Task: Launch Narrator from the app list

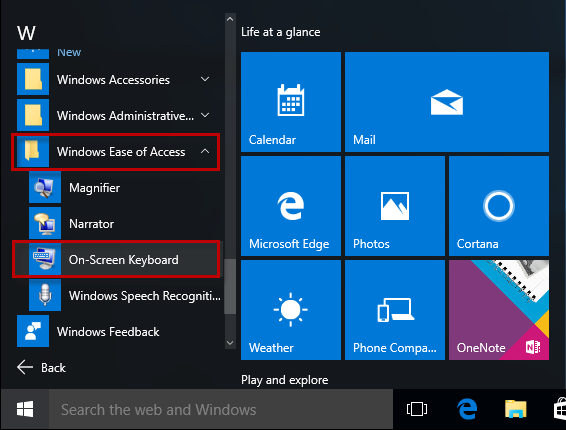Action: (125, 223)
